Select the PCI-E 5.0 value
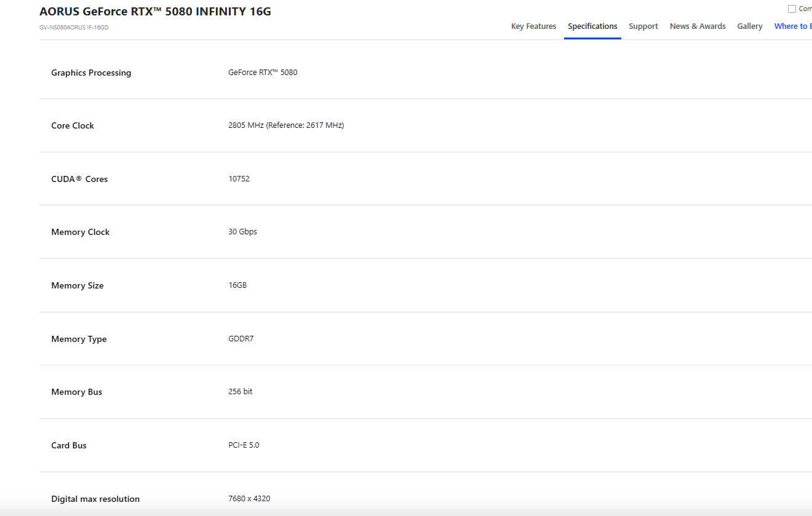 point(244,445)
